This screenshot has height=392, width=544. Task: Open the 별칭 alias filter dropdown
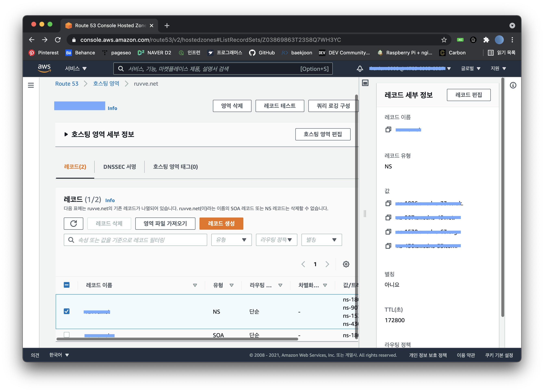[321, 240]
